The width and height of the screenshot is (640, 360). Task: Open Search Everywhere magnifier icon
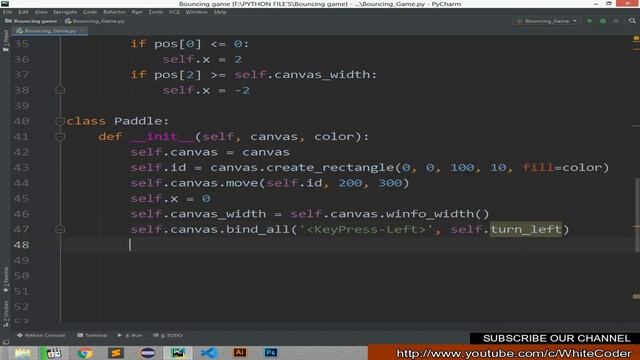click(632, 21)
